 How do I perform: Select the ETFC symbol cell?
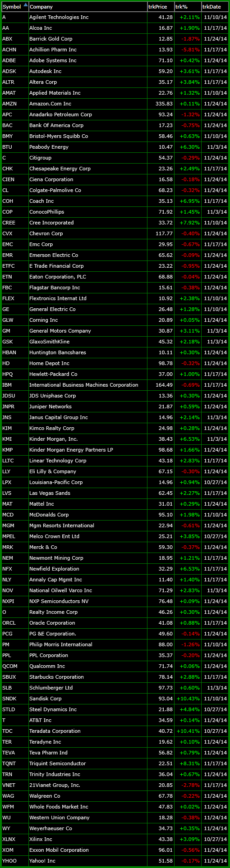click(15, 266)
